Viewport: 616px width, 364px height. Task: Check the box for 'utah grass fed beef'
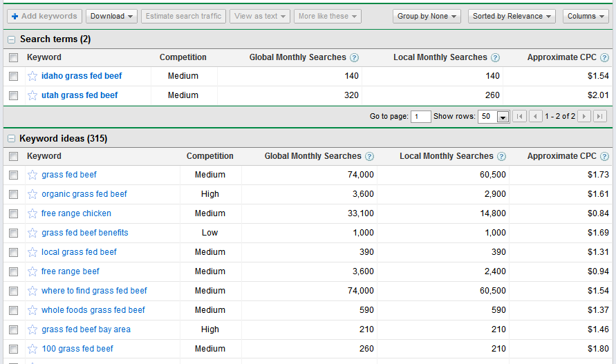(14, 96)
